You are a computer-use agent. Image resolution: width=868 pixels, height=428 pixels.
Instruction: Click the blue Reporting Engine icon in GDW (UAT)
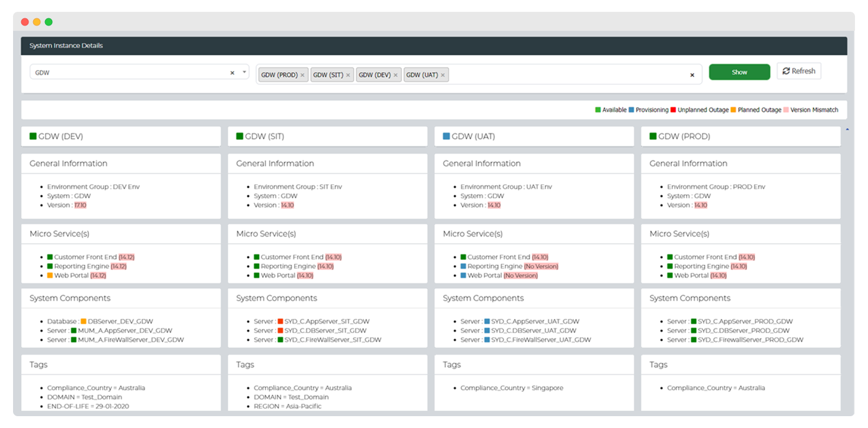point(464,266)
